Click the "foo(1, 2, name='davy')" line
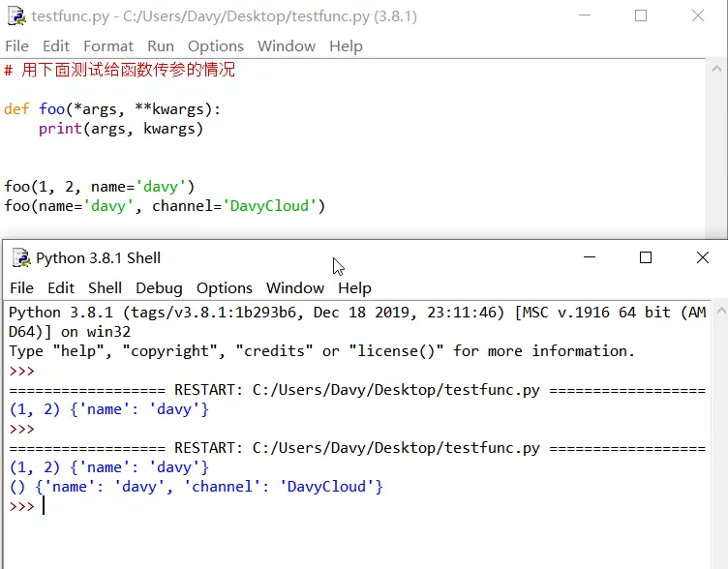The height and width of the screenshot is (569, 728). coord(100,187)
